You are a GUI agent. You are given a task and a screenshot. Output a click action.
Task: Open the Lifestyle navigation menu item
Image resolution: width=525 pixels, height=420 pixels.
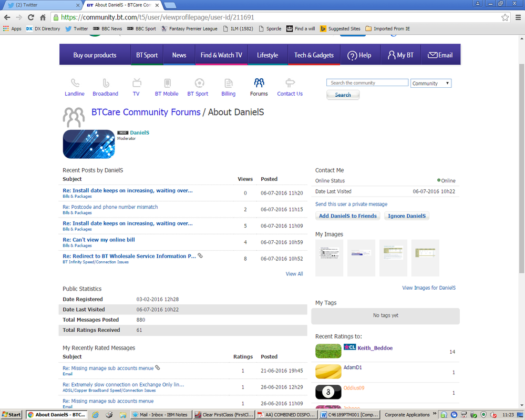267,55
